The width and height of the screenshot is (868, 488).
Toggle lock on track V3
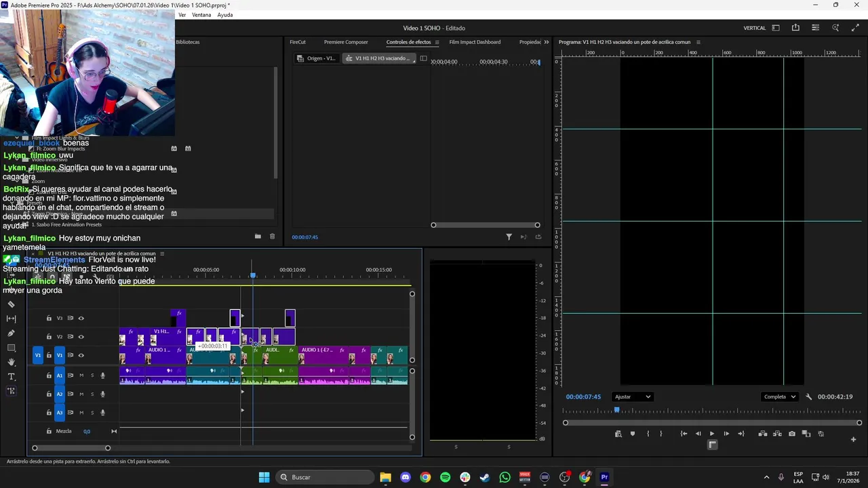[49, 318]
